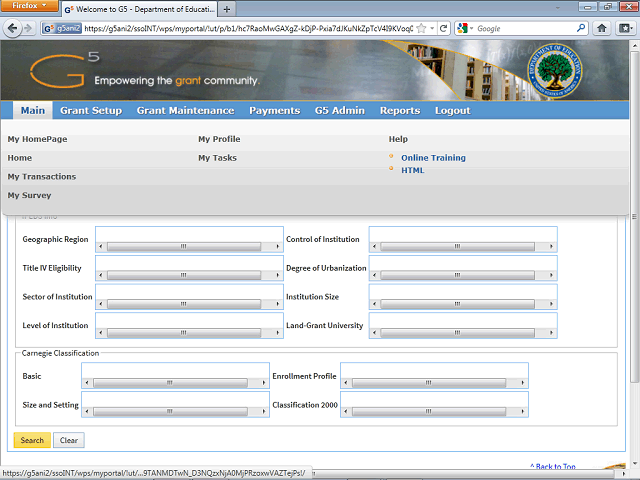This screenshot has height=480, width=640.
Task: Click the Back to Top link
Action: 553,466
